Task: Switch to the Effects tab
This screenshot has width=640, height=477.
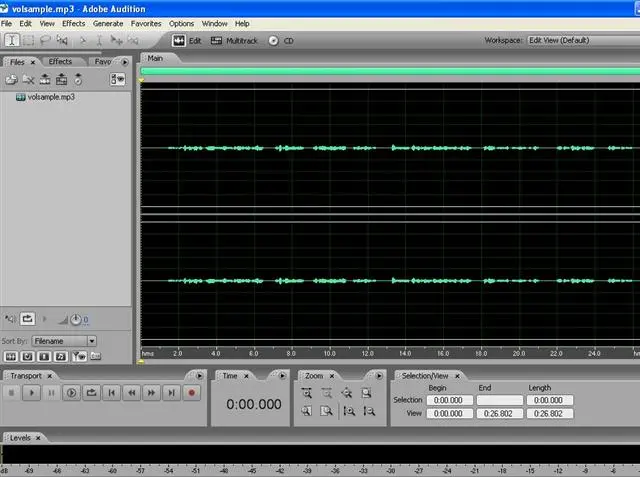Action: click(60, 61)
